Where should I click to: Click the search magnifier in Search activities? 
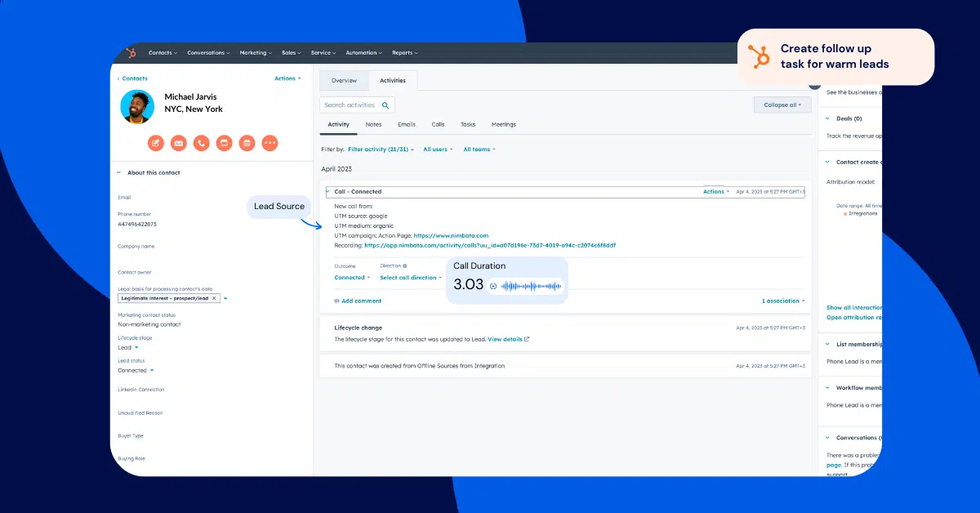tap(385, 105)
